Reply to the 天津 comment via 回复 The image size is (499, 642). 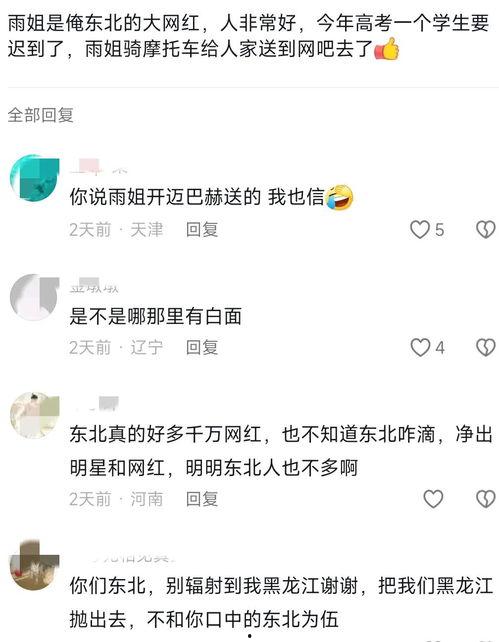(x=202, y=229)
